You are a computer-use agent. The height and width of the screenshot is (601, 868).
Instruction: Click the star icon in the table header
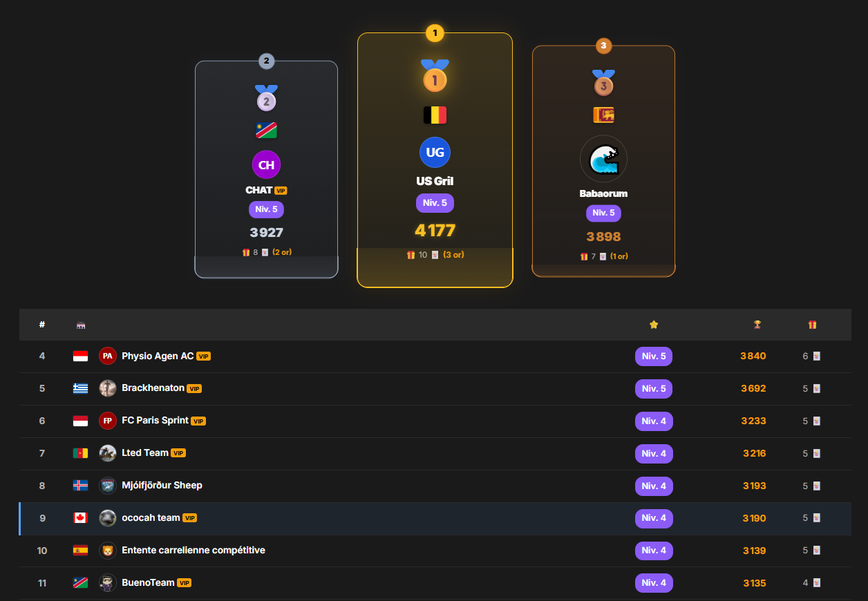[654, 324]
